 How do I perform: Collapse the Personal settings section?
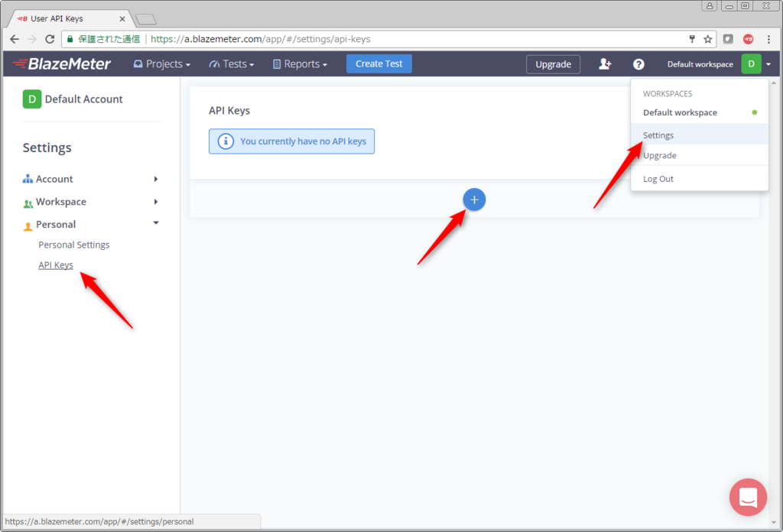point(156,223)
